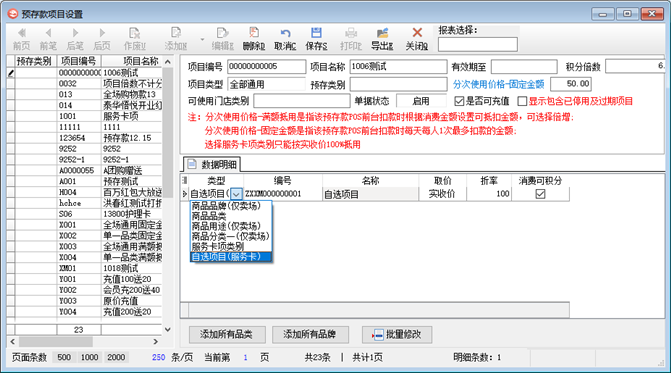
Task: Click the 有效期至 date field
Action: (x=524, y=67)
